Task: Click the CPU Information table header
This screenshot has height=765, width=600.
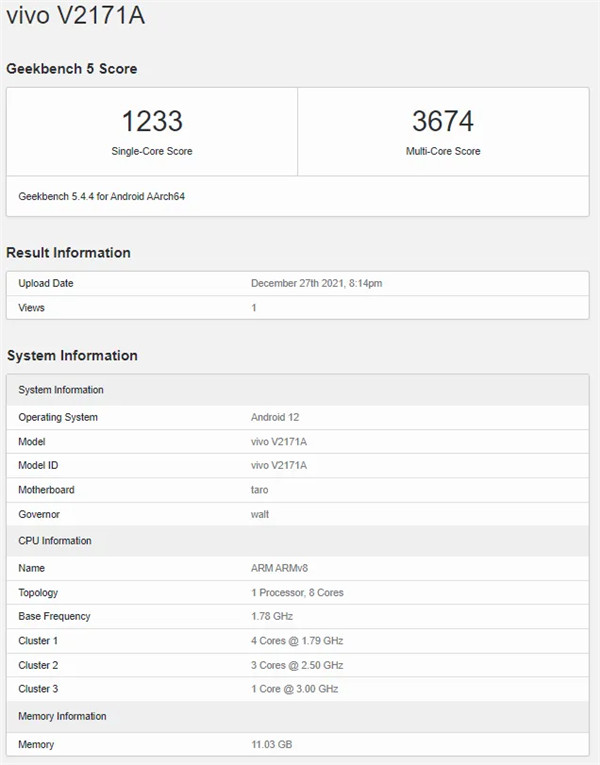Action: pos(55,541)
